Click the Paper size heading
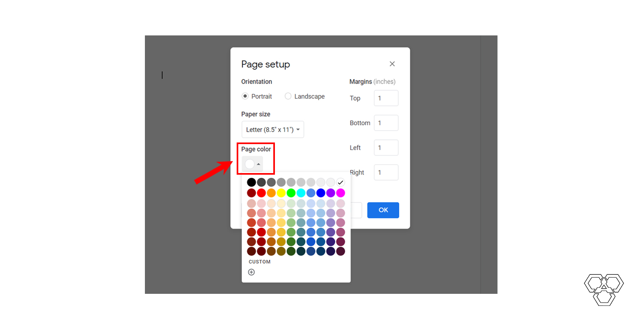The width and height of the screenshot is (644, 322). [x=256, y=114]
